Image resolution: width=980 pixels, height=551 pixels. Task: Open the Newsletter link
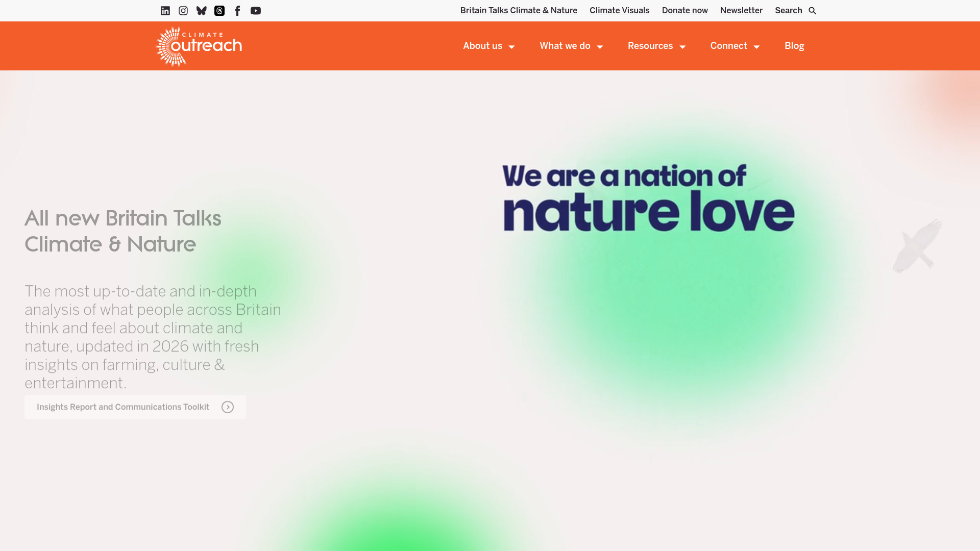(x=741, y=11)
